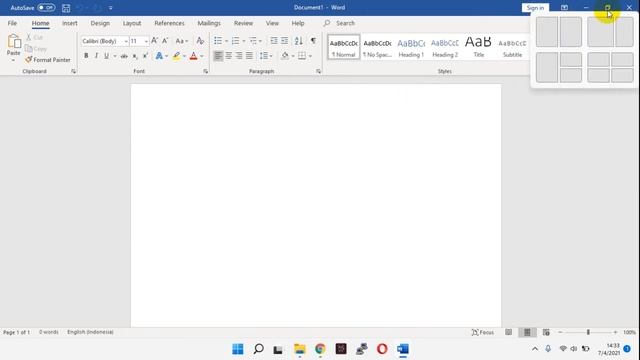Image resolution: width=640 pixels, height=360 pixels.
Task: Click the text highlight color marker
Action: pyautogui.click(x=176, y=56)
